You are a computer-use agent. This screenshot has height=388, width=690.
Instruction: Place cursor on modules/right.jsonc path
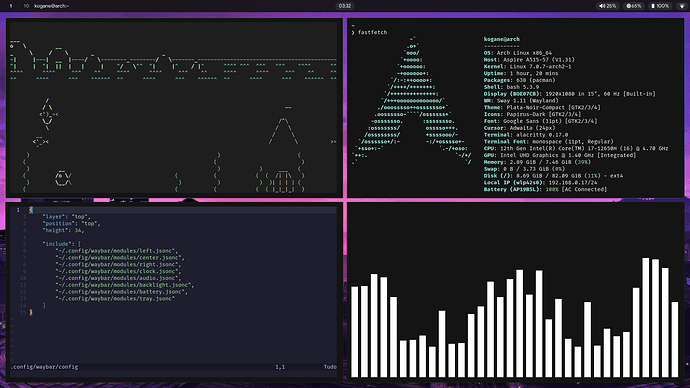(x=118, y=264)
